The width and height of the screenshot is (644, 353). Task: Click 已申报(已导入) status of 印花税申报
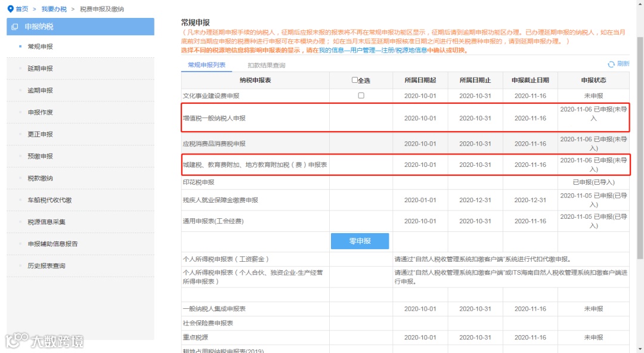pyautogui.click(x=593, y=182)
